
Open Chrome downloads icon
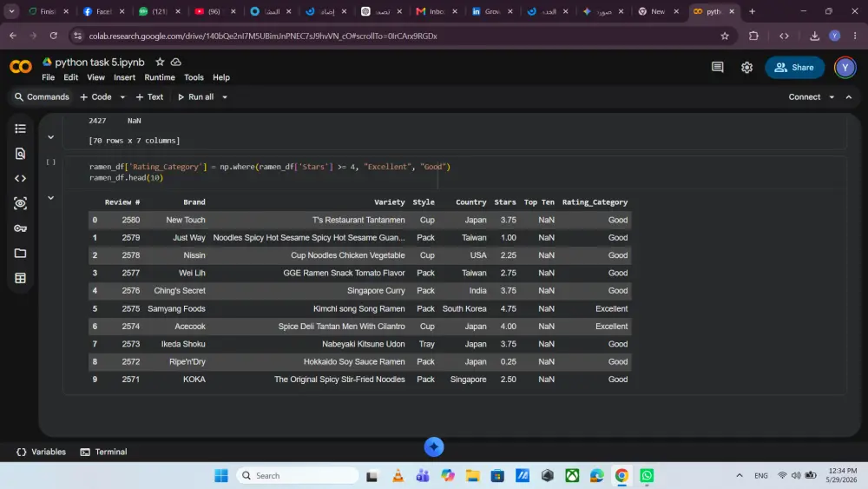[814, 36]
